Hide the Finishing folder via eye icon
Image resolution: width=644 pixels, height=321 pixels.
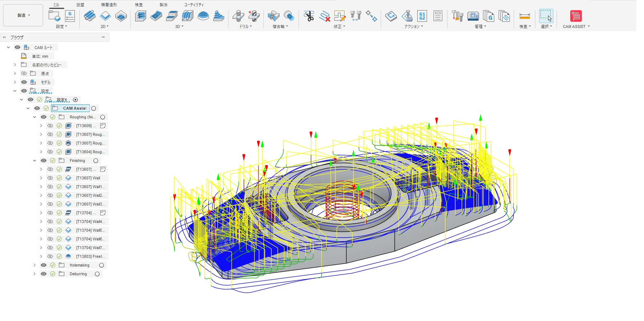pyautogui.click(x=44, y=160)
